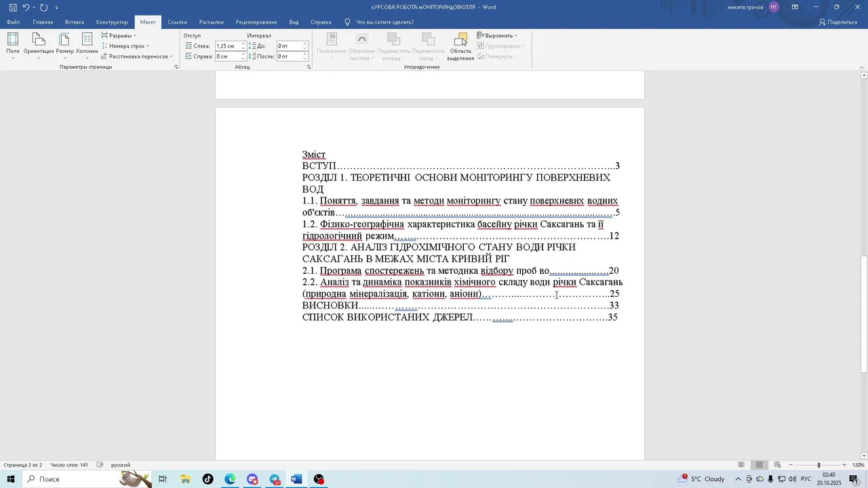Click the taskbar Поиск search box

click(88, 479)
